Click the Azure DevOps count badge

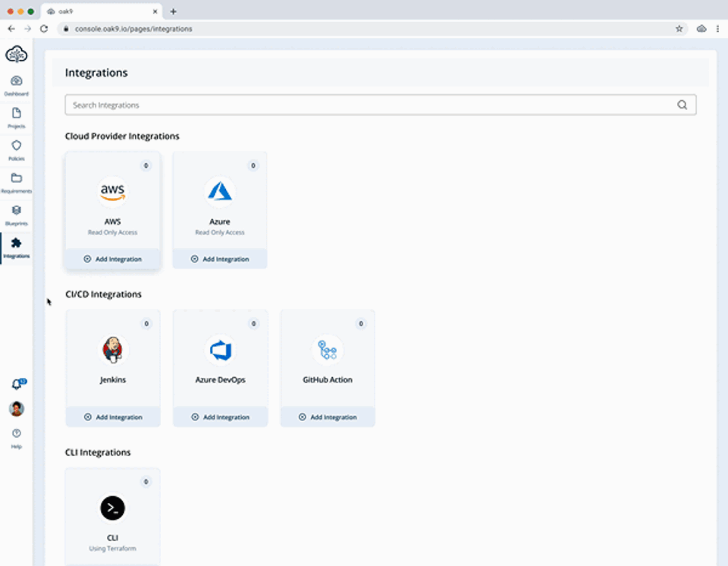point(253,323)
